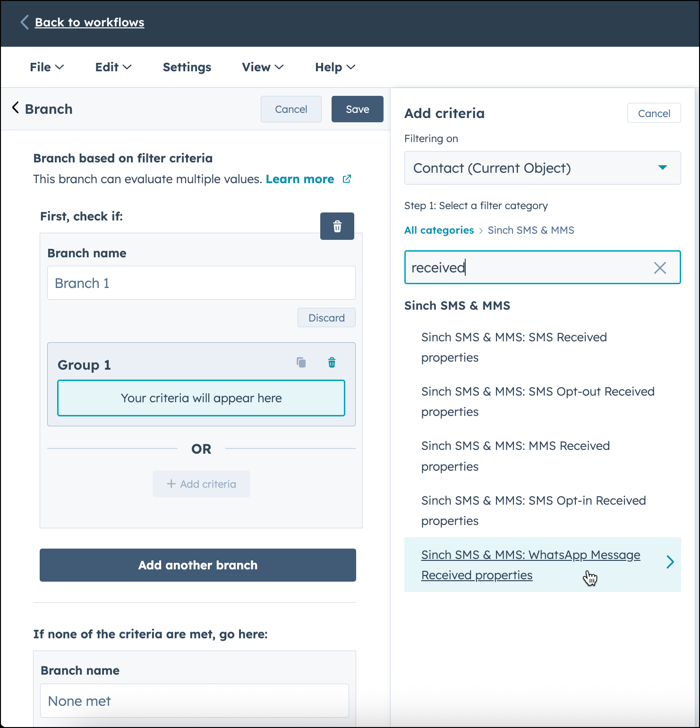This screenshot has width=700, height=728.
Task: Click Add another branch
Action: coord(197,565)
